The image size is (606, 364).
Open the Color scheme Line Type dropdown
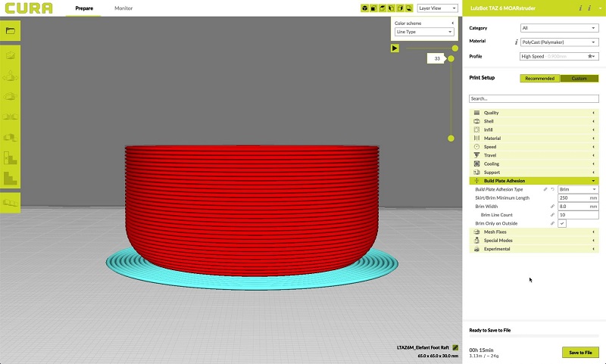click(424, 32)
